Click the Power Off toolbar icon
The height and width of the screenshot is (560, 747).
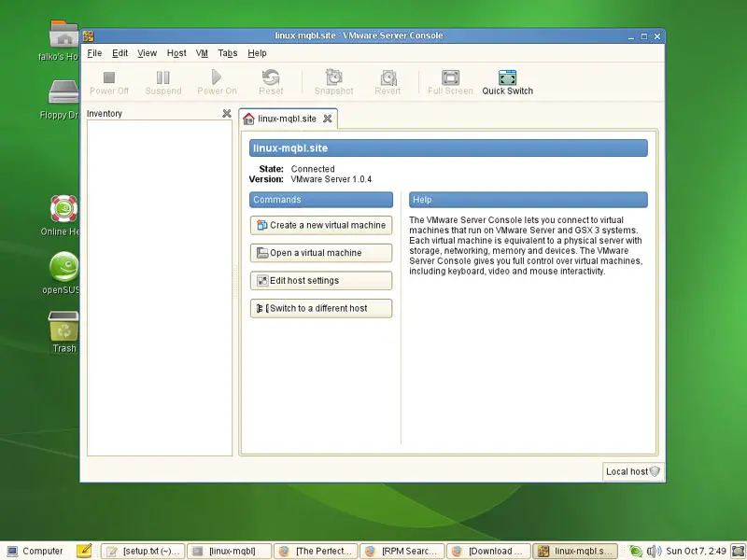(109, 77)
